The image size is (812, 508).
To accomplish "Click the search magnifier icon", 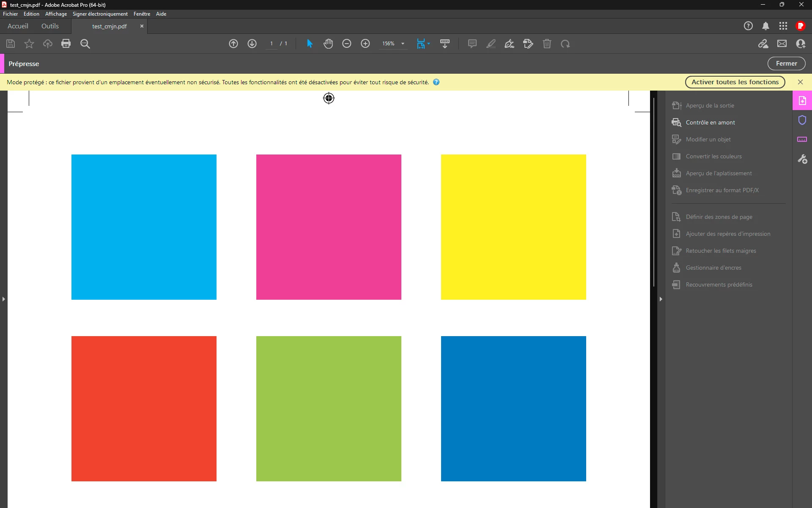I will pyautogui.click(x=85, y=44).
